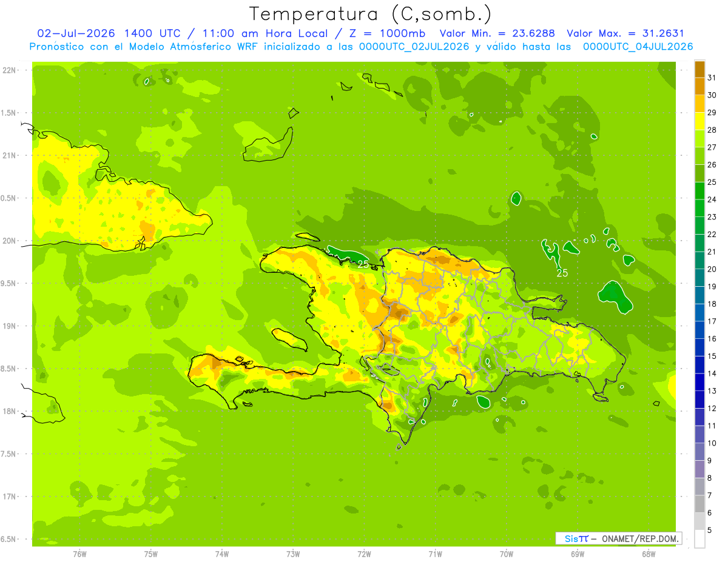Click the 'ONAMET/REP.DOM.' credit label
The image size is (728, 562).
pos(640,538)
